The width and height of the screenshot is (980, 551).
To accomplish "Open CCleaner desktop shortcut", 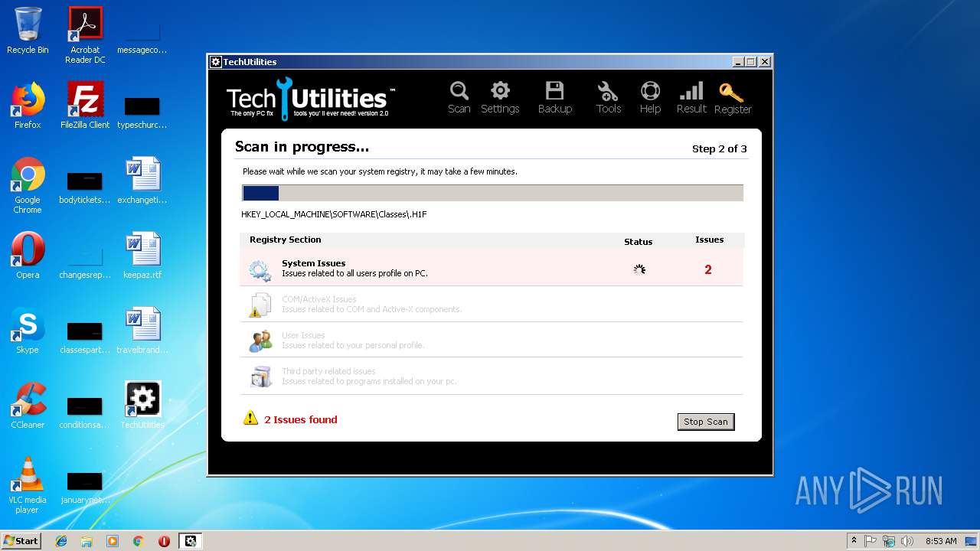I will [x=28, y=406].
